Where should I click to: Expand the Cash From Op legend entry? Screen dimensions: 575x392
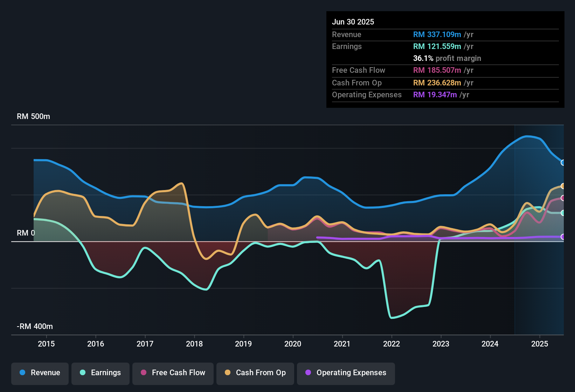click(255, 373)
